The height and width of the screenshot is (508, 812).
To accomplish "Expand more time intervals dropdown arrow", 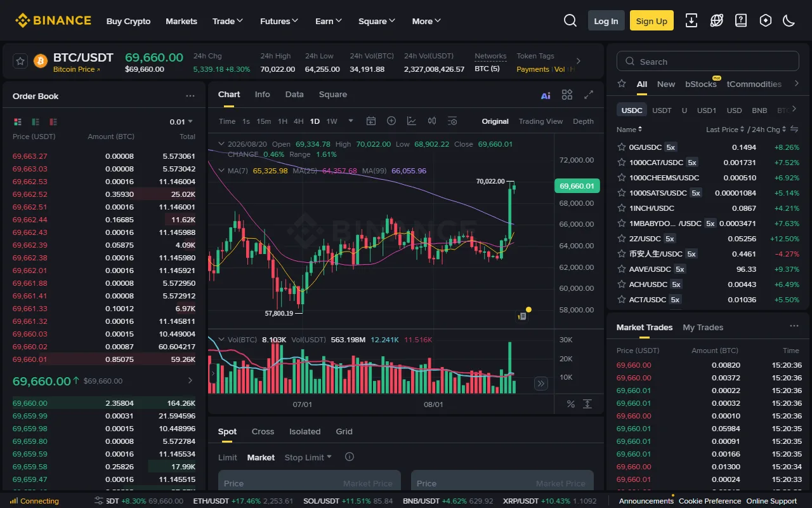I will 350,121.
